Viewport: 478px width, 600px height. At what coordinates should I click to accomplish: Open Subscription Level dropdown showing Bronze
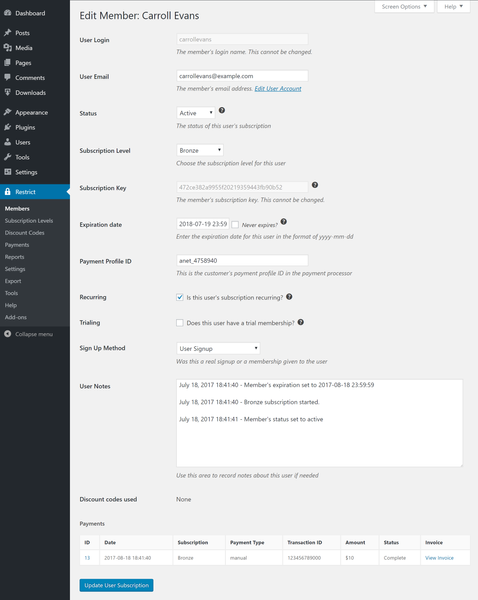(200, 150)
